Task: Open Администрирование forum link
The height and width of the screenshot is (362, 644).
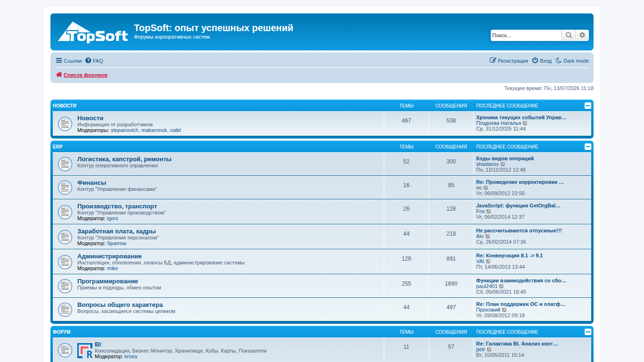Action: [x=109, y=256]
